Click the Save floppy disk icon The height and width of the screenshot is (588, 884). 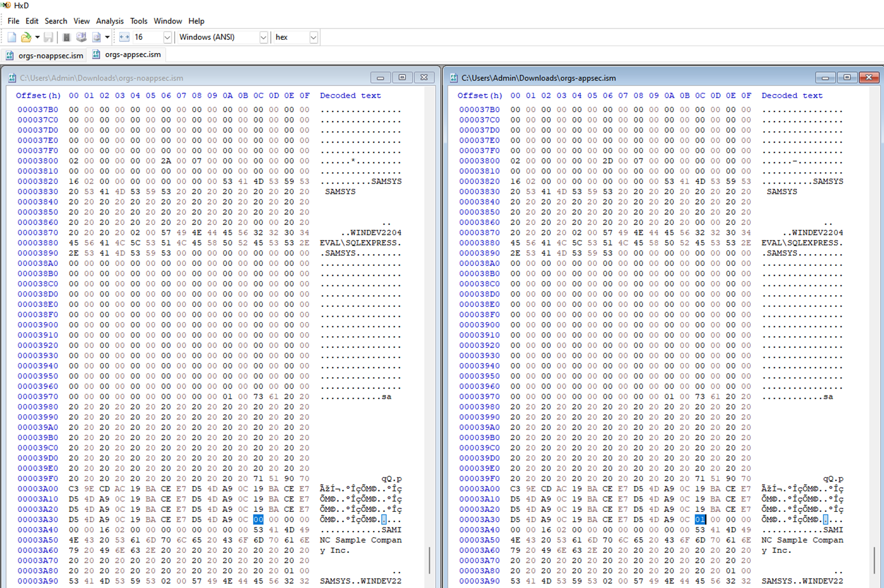point(48,37)
